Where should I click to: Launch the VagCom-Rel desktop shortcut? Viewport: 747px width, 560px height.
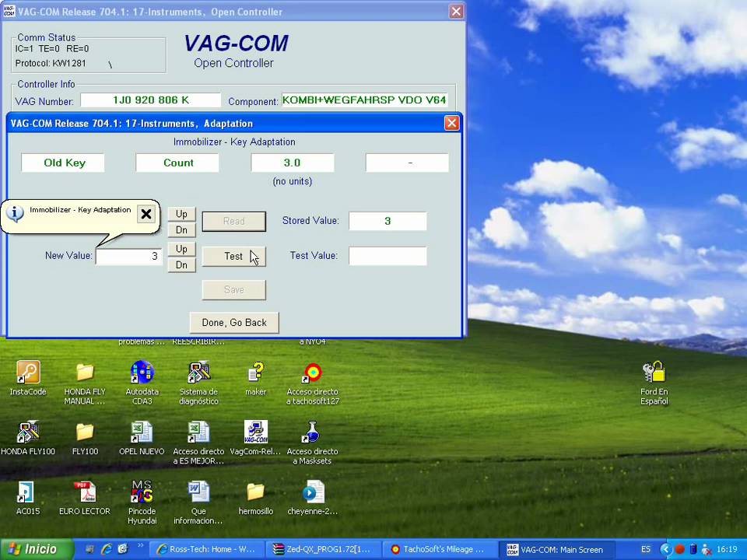[256, 438]
